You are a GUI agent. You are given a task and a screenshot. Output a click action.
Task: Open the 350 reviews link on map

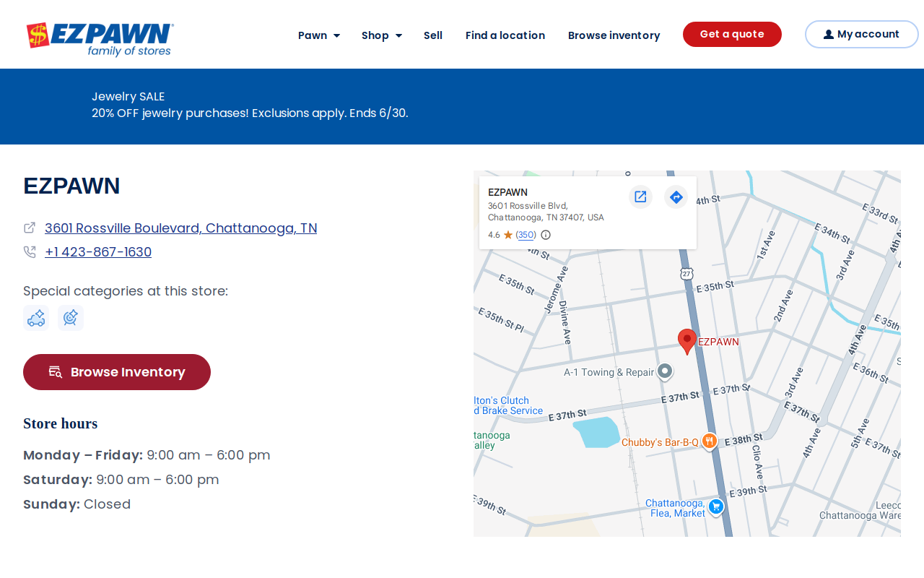coord(526,235)
